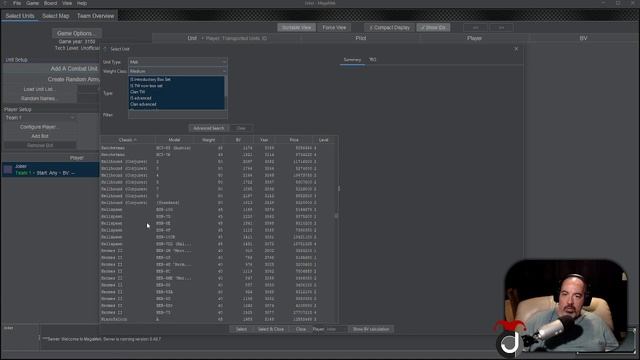Switch to Sortable View
Viewport: 640px width, 360px height.
point(297,27)
